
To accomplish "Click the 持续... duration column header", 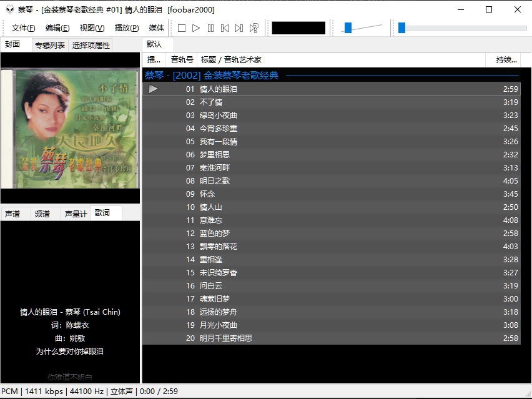I will 503,60.
